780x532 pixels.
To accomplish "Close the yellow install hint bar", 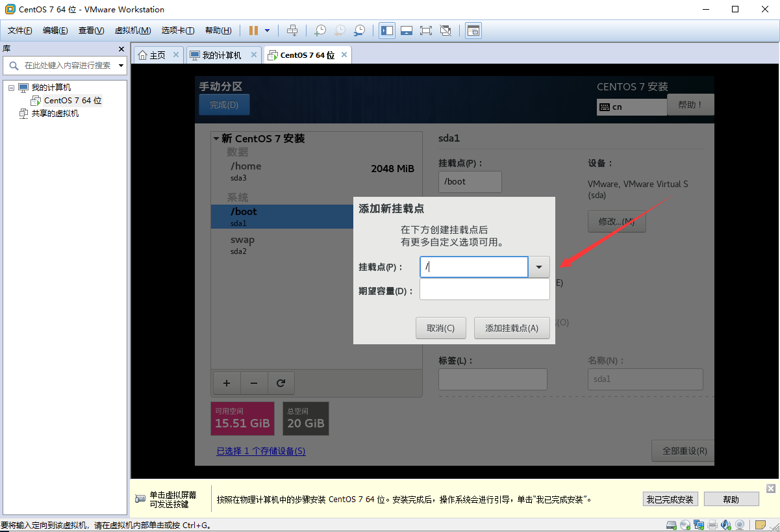I will point(771,488).
